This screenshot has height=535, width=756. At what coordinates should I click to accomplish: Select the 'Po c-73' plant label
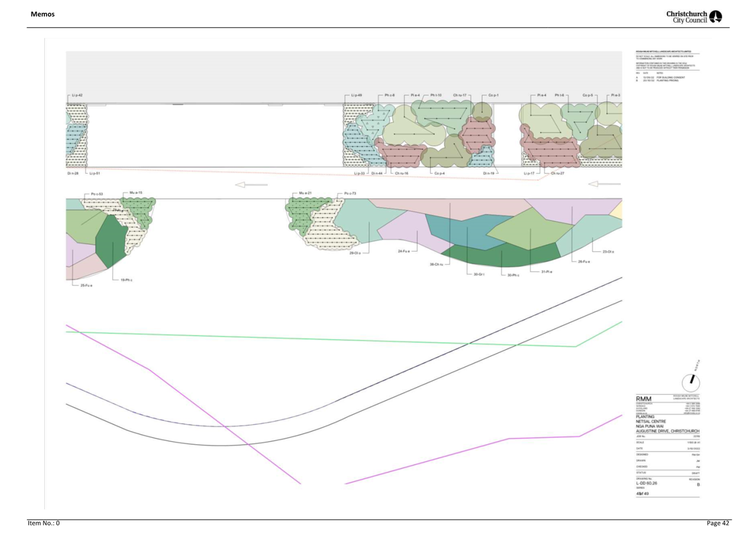click(350, 193)
